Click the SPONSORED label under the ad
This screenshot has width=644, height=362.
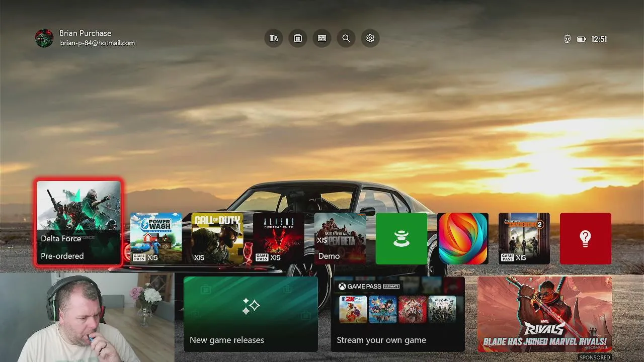point(595,357)
